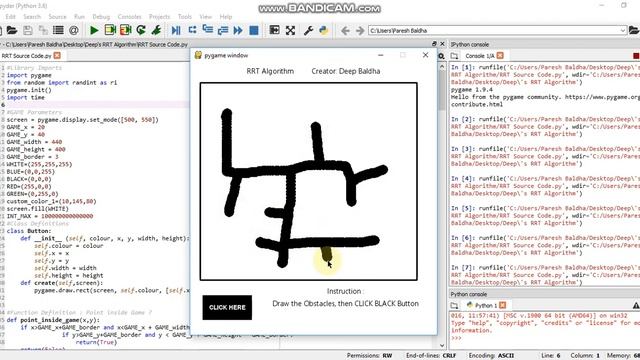Click the debug step icon

[x=192, y=30]
